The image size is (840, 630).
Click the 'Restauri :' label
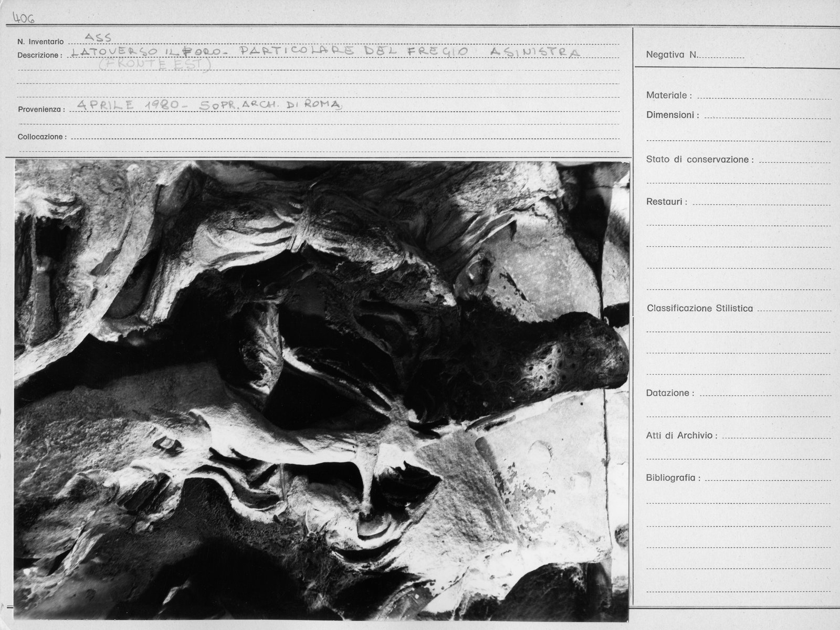pyautogui.click(x=667, y=202)
